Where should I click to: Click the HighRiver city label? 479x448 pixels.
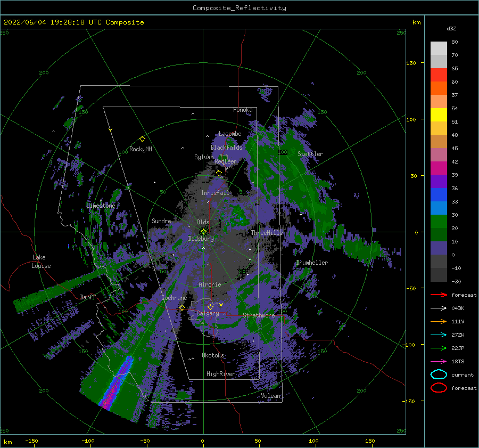coord(220,374)
